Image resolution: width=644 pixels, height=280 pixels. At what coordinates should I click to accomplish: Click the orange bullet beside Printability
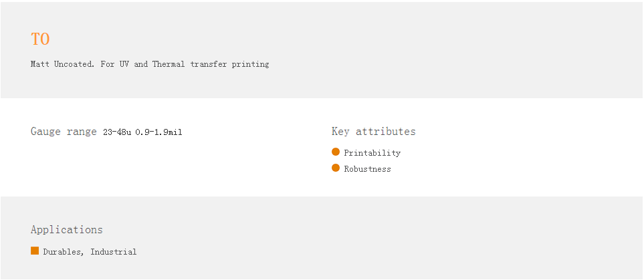pyautogui.click(x=336, y=152)
